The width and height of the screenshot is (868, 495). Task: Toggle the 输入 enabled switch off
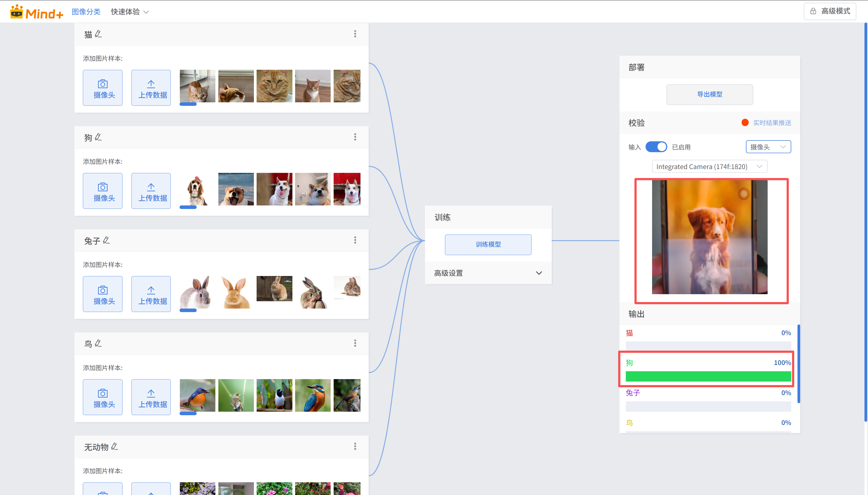coord(656,147)
